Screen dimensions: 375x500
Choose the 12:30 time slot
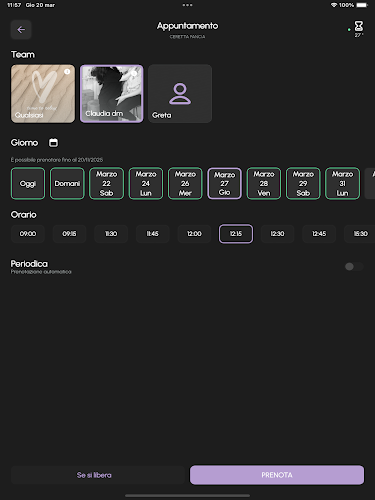pyautogui.click(x=277, y=234)
